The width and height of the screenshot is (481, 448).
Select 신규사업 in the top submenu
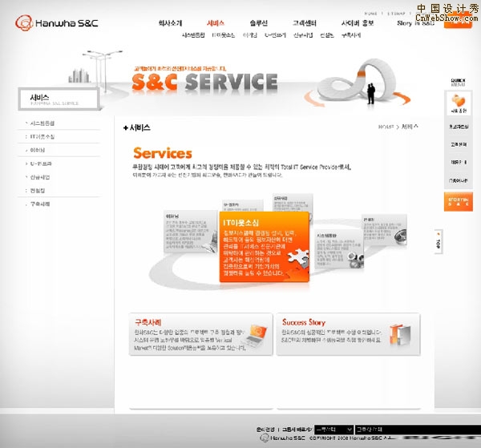pos(303,35)
